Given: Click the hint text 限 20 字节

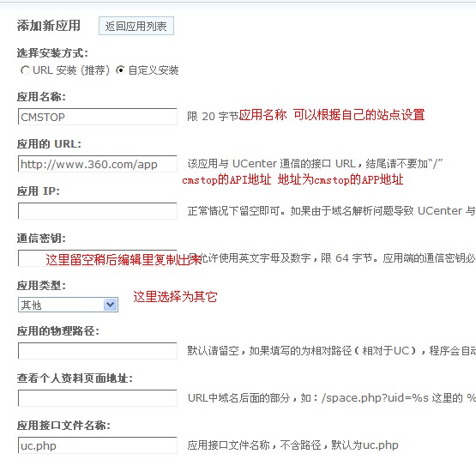Looking at the screenshot, I should [213, 117].
